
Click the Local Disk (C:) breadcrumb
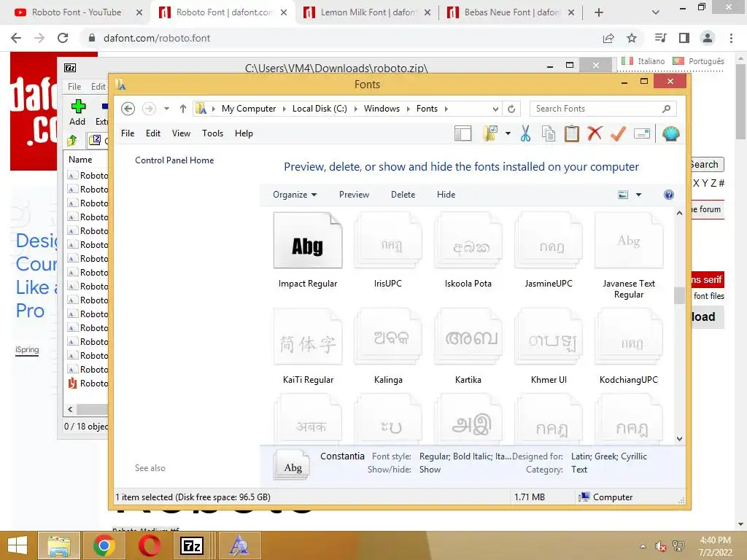(x=320, y=109)
